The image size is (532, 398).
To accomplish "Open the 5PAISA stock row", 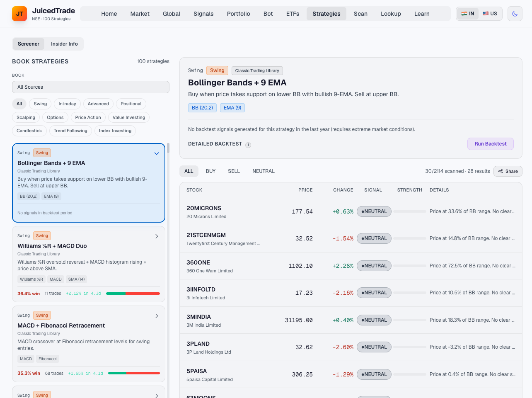I will [x=351, y=374].
